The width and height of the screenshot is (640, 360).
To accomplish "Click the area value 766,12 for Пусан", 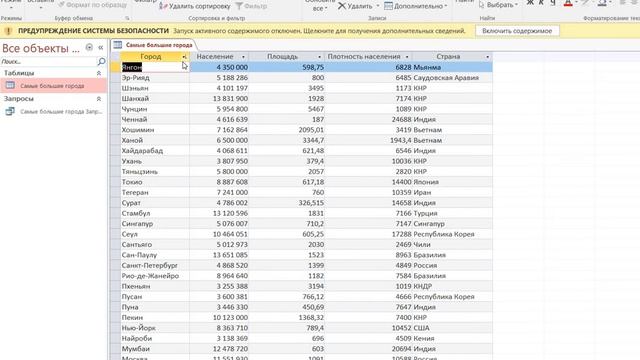I will tap(287, 297).
